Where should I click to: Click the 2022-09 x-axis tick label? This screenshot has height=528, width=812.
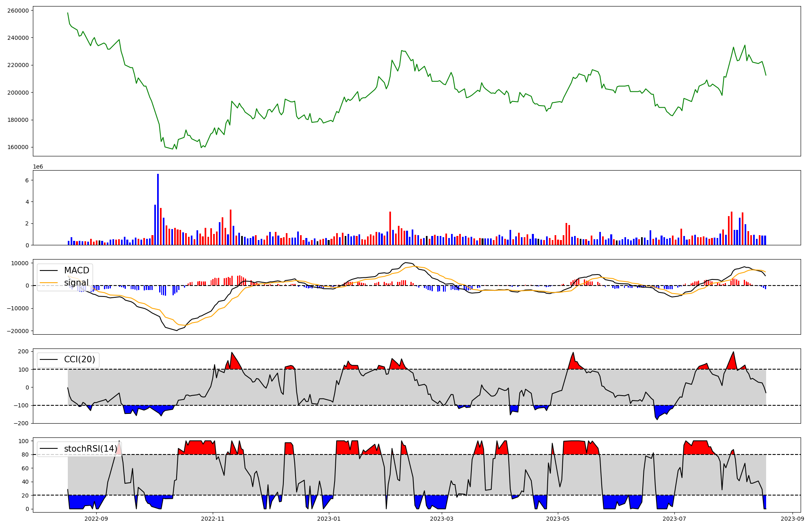97,519
